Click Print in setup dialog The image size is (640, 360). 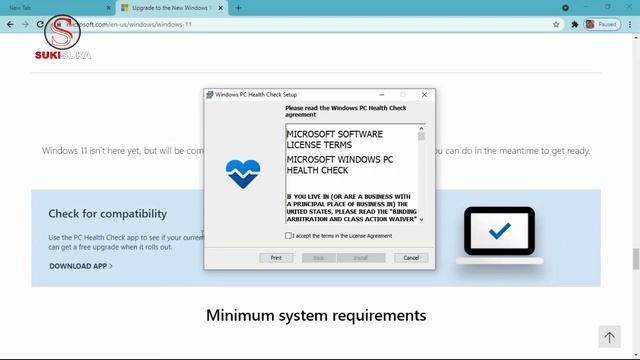[x=276, y=258]
